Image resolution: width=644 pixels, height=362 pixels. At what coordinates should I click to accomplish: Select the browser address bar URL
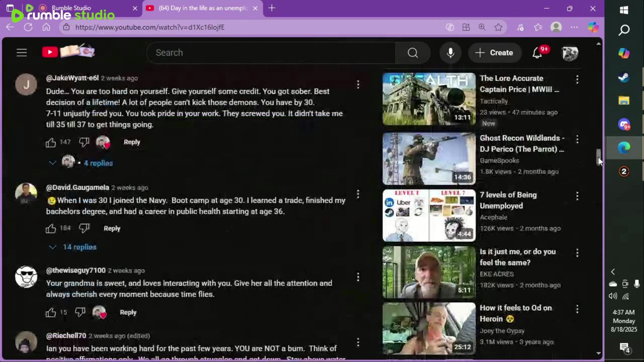click(150, 27)
